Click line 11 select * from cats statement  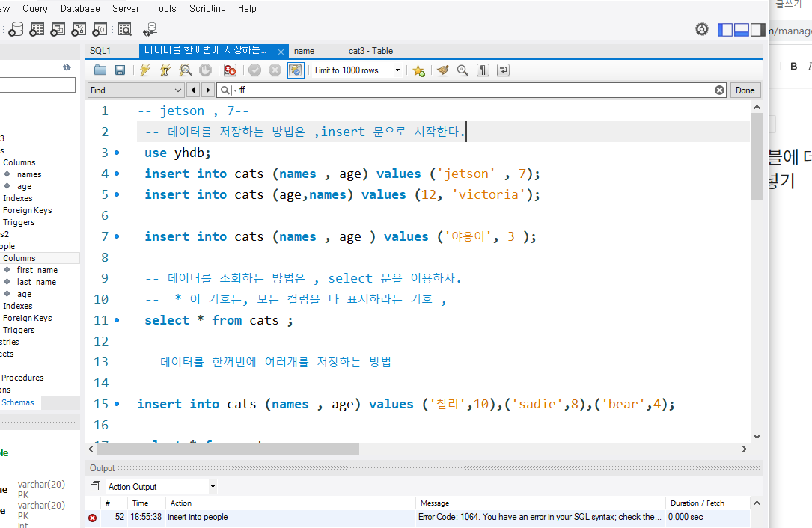(219, 320)
